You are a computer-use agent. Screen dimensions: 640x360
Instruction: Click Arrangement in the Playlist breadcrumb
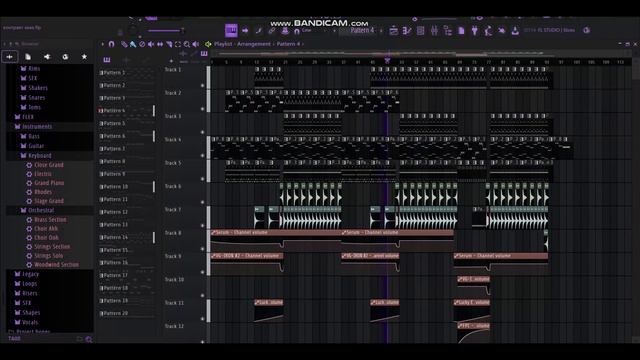[253, 44]
